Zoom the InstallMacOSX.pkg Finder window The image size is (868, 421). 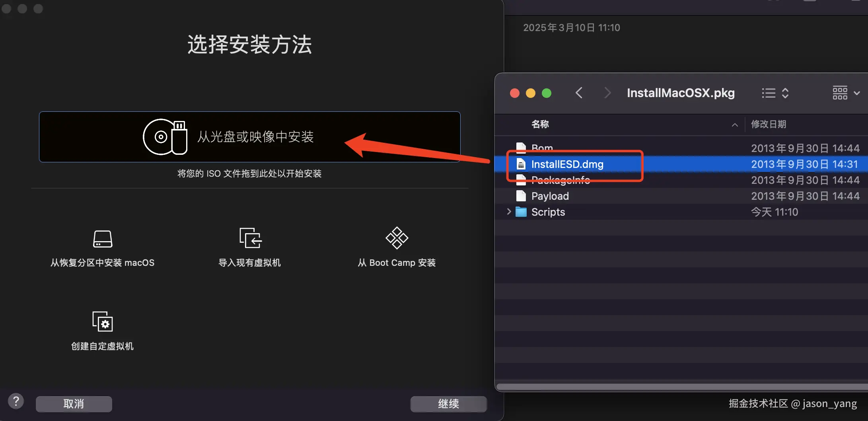click(547, 93)
